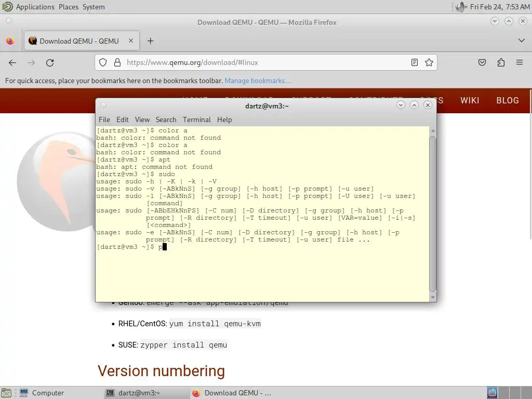Click the workspace switcher icon in taskbar
The image size is (532, 399).
pyautogui.click(x=493, y=393)
